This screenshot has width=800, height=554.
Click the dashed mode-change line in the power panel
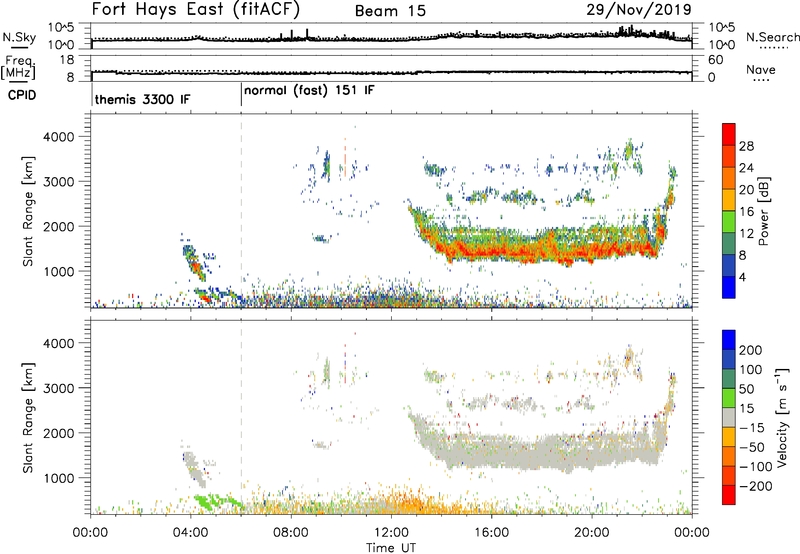point(241,210)
